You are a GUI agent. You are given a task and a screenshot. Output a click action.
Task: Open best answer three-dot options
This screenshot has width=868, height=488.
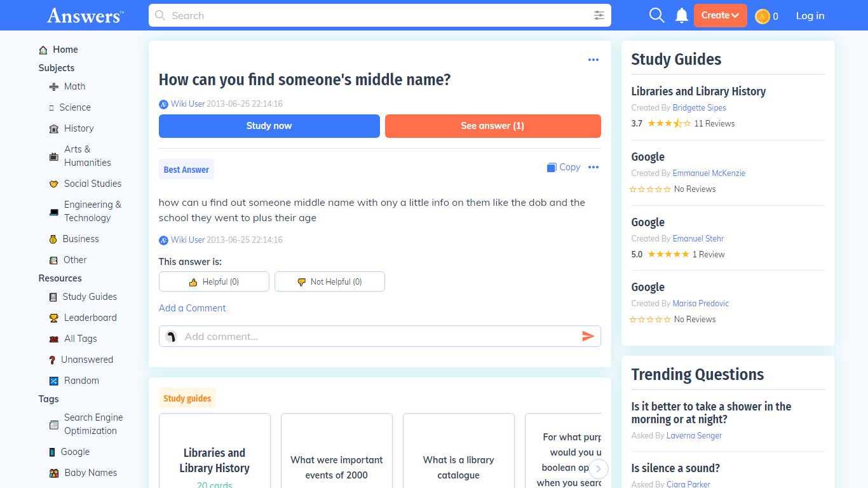(x=593, y=167)
